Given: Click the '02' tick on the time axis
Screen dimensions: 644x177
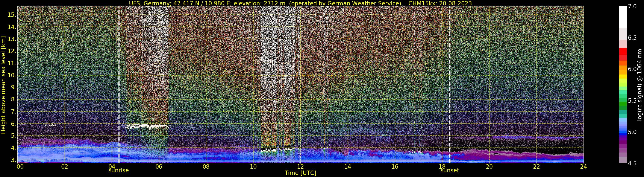Looking at the screenshot, I should [x=65, y=166].
